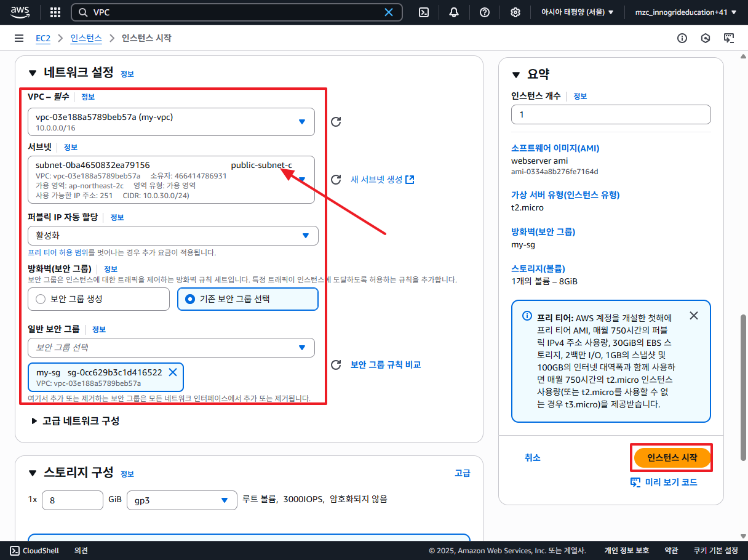This screenshot has height=560, width=748.
Task: Open the VPC selection dropdown
Action: 171,122
